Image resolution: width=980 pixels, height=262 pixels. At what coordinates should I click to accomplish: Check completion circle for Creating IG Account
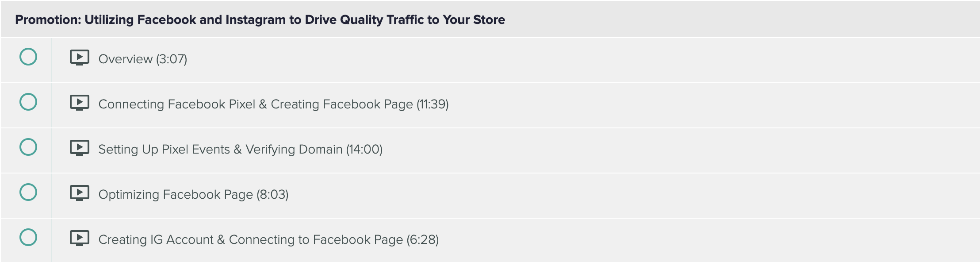(28, 237)
